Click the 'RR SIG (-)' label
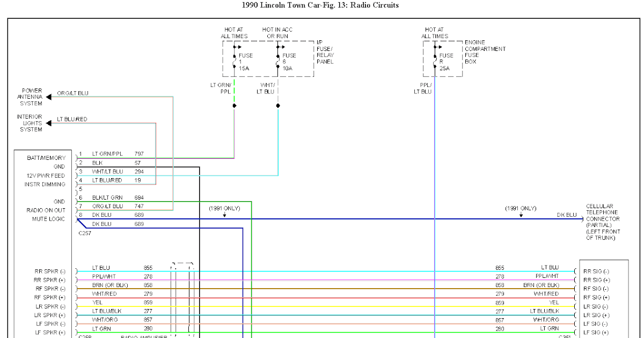 [x=597, y=271]
